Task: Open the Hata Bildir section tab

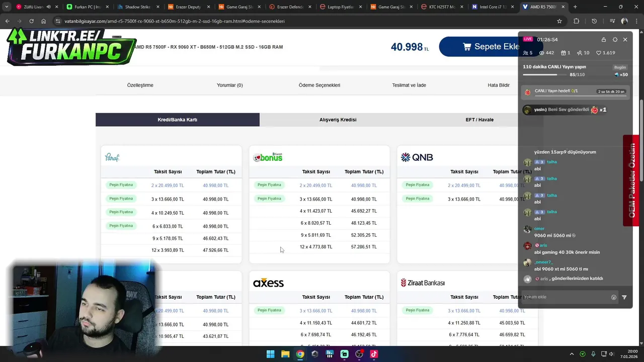Action: 499,85
